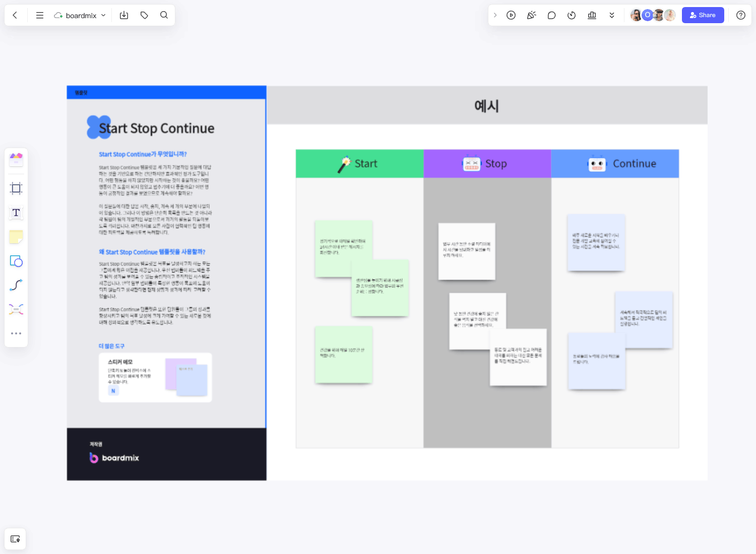The image size is (756, 554).
Task: Open more tools ellipsis in sidebar
Action: [16, 333]
